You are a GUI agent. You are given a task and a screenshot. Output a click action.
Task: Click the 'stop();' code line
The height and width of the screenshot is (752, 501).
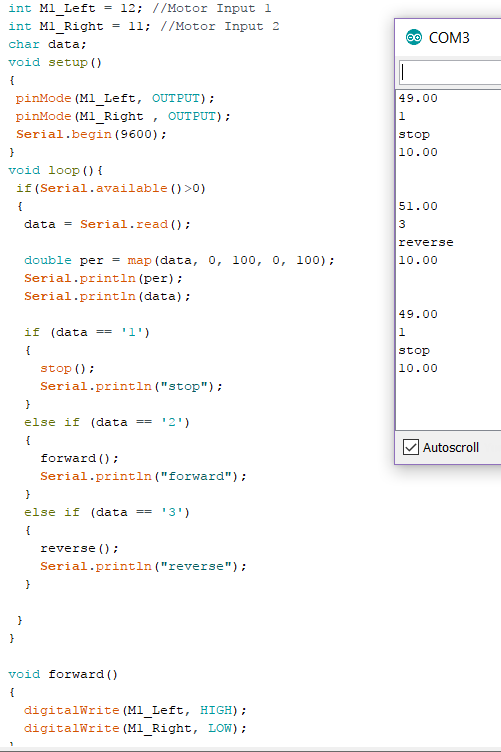[x=68, y=368]
